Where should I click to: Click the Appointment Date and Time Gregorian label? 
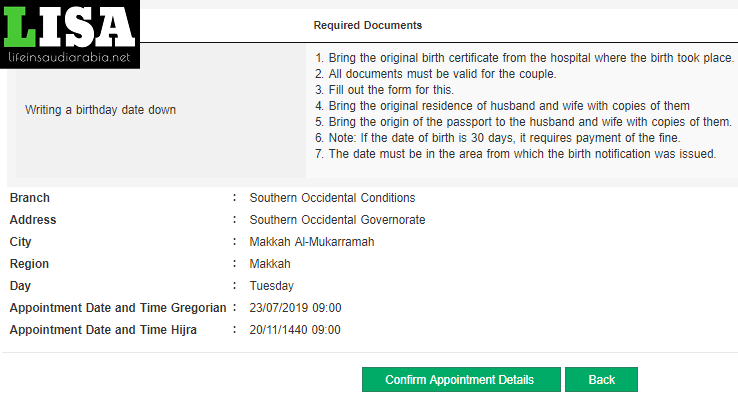pos(118,308)
